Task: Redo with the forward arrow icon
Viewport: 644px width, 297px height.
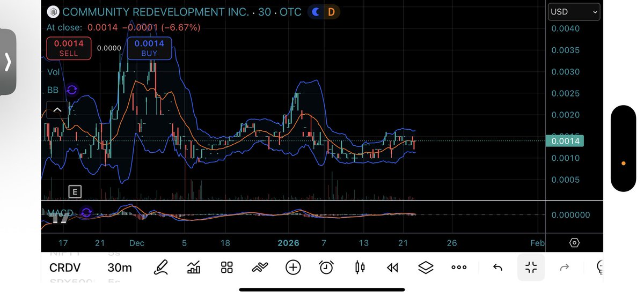Action: point(564,267)
